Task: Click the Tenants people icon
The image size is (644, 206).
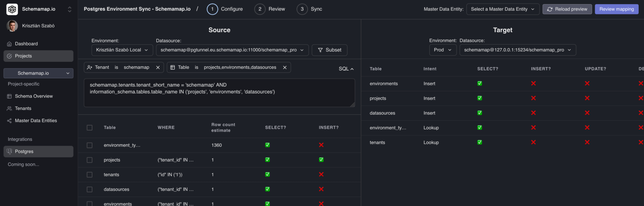Action: [x=9, y=108]
